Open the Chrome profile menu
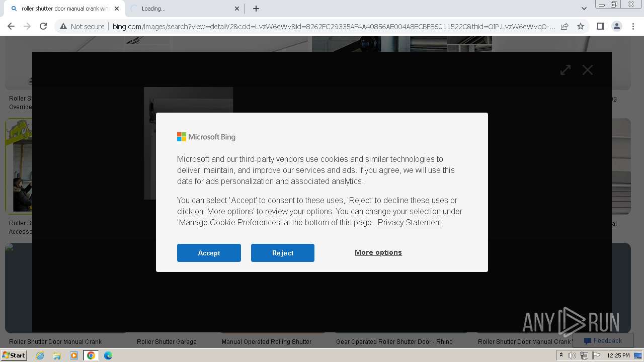This screenshot has width=644, height=362. [x=616, y=26]
